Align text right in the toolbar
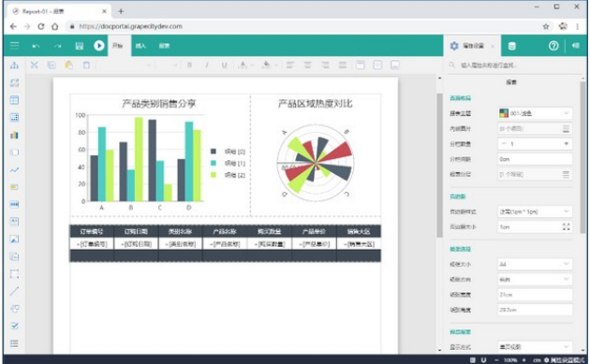Viewport: 590px width, 364px height. (x=325, y=66)
